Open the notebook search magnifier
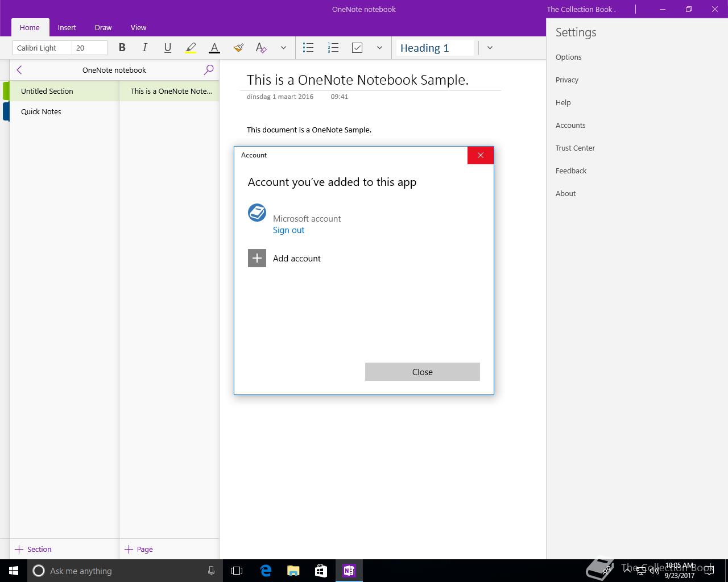Image resolution: width=728 pixels, height=582 pixels. point(209,69)
